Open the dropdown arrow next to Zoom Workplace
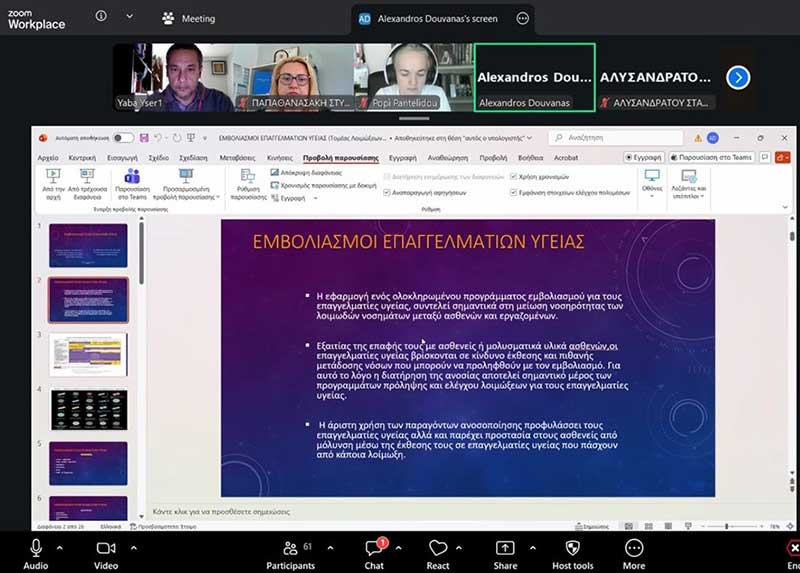800x573 pixels. (130, 17)
